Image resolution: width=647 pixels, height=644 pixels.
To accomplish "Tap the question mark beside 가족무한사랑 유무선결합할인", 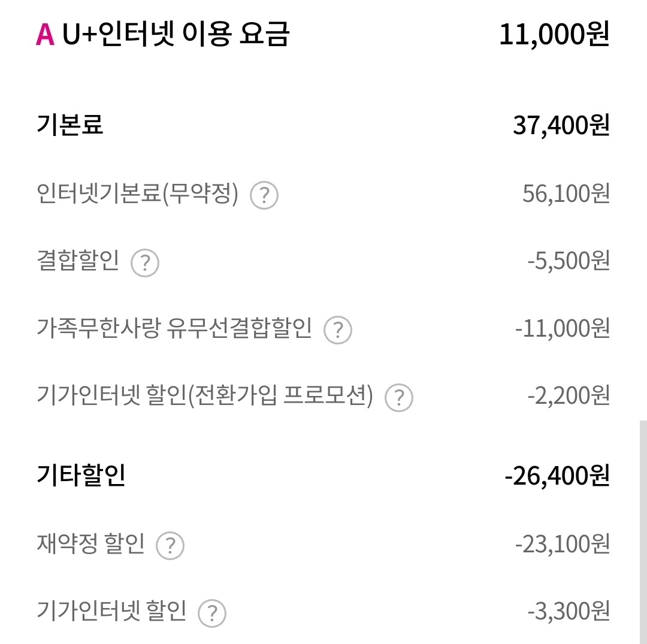I will pyautogui.click(x=338, y=330).
